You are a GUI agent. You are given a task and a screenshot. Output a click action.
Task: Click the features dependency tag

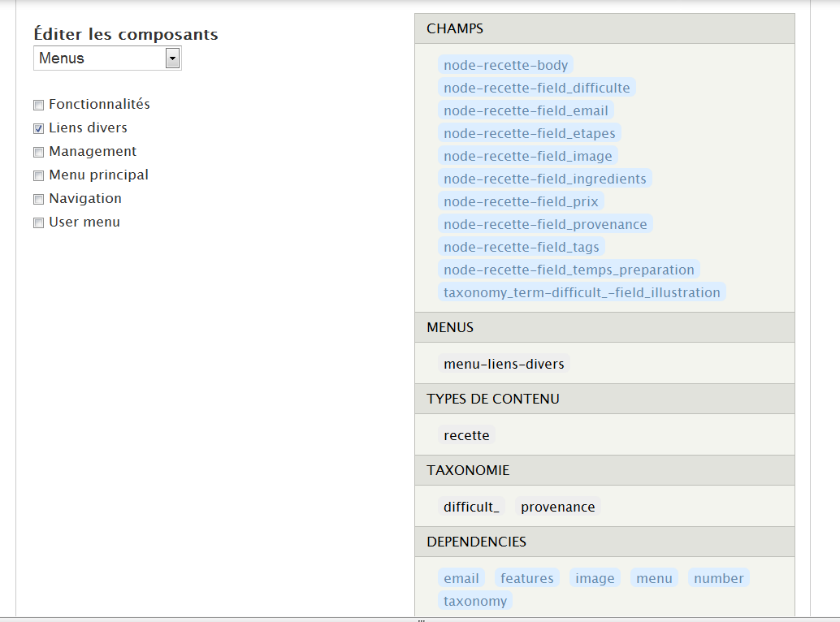click(526, 578)
